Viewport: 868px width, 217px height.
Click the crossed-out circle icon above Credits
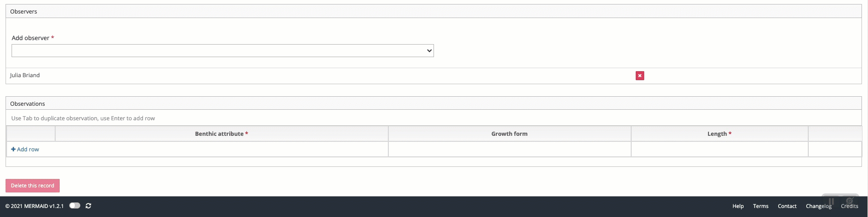[x=849, y=201]
